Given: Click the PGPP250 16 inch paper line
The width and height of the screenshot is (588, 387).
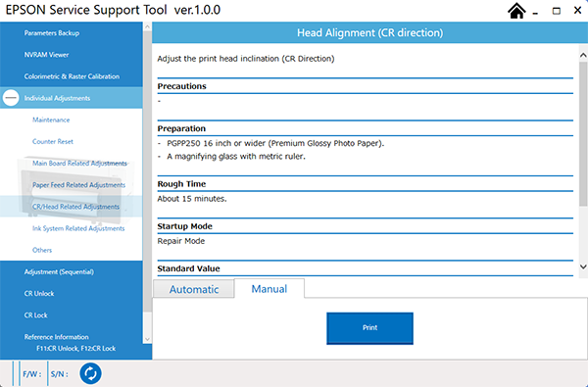Looking at the screenshot, I should [x=275, y=144].
